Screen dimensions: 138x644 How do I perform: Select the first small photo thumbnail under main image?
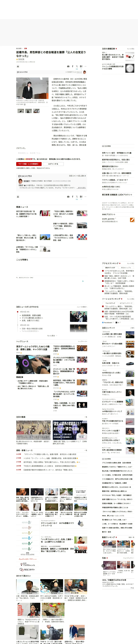[21, 111]
